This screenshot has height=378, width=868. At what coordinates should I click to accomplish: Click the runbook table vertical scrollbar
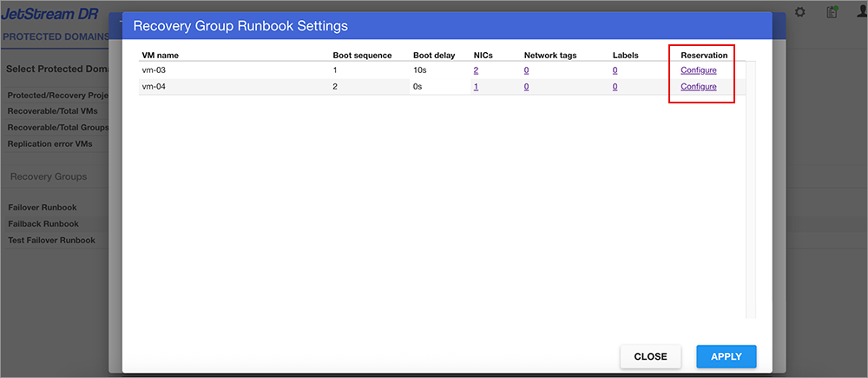(x=751, y=191)
